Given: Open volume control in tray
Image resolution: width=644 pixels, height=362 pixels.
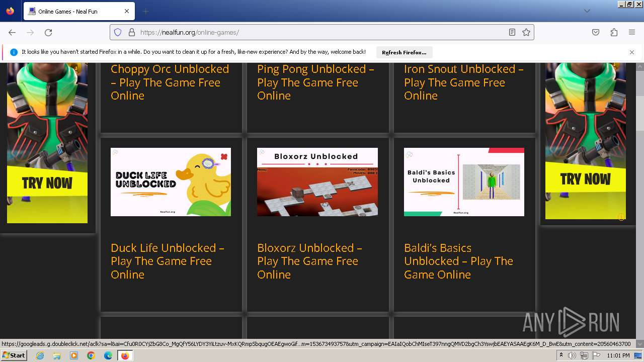Looking at the screenshot, I should (x=572, y=355).
